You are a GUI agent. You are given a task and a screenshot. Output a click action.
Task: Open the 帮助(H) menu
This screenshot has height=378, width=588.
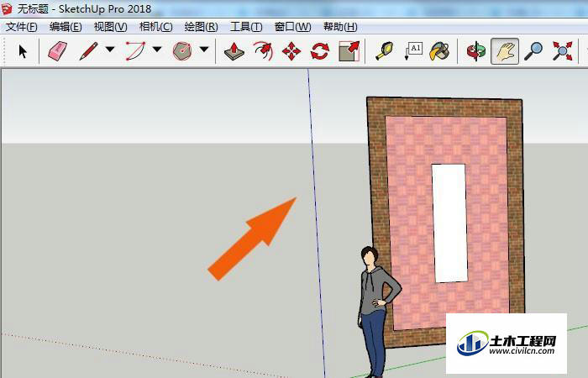(x=340, y=27)
